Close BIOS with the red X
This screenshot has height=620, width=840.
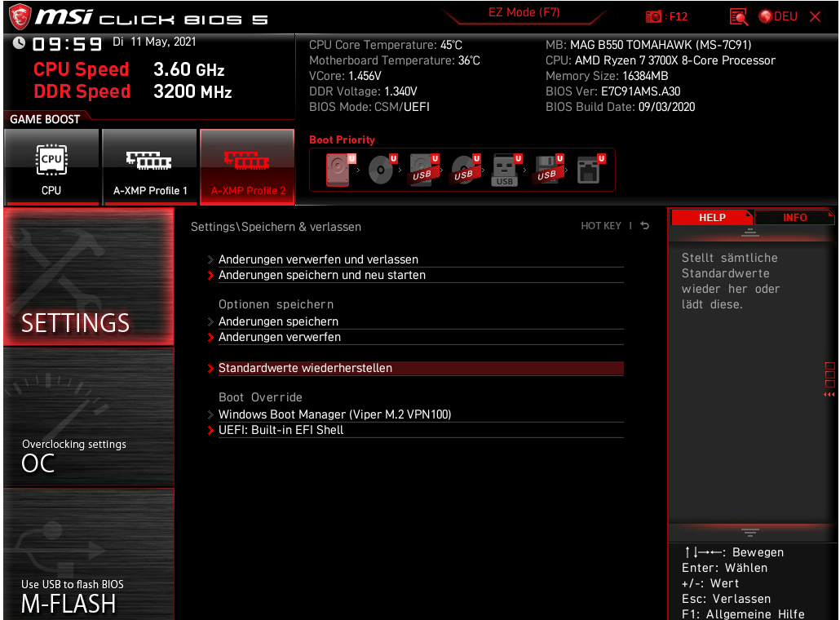(816, 16)
